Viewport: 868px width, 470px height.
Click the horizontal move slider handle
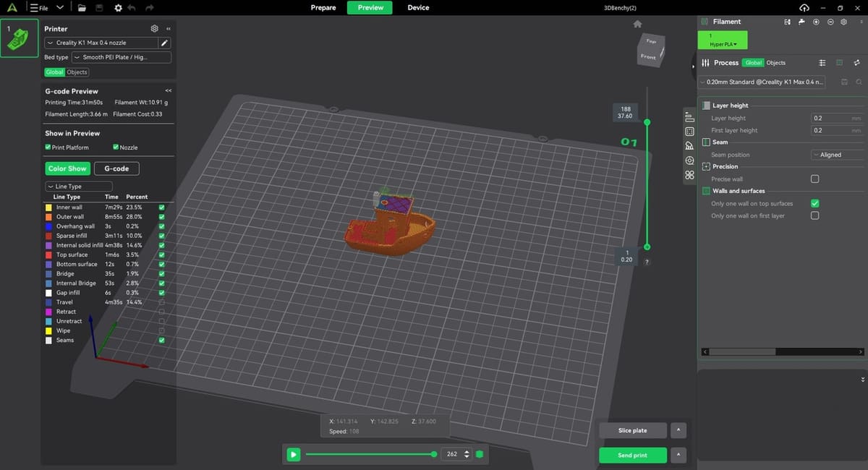(434, 454)
